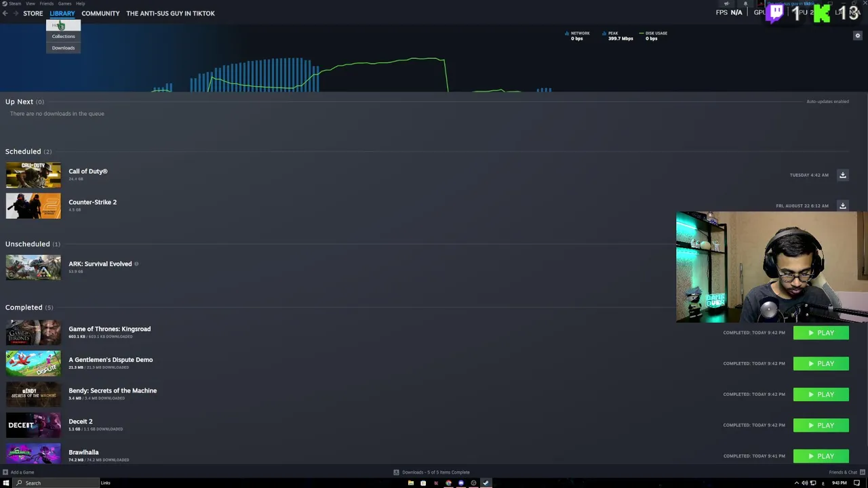Image resolution: width=868 pixels, height=488 pixels.
Task: Open the Games menu
Action: coord(64,3)
